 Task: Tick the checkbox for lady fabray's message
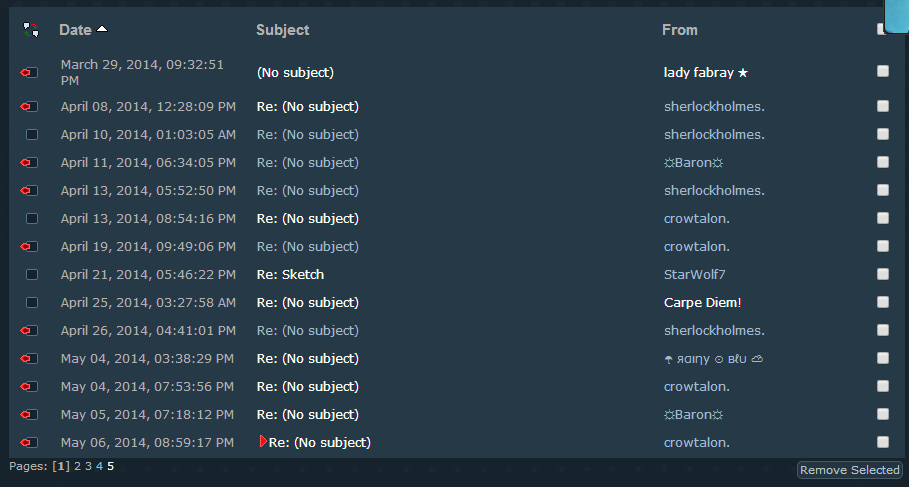883,71
